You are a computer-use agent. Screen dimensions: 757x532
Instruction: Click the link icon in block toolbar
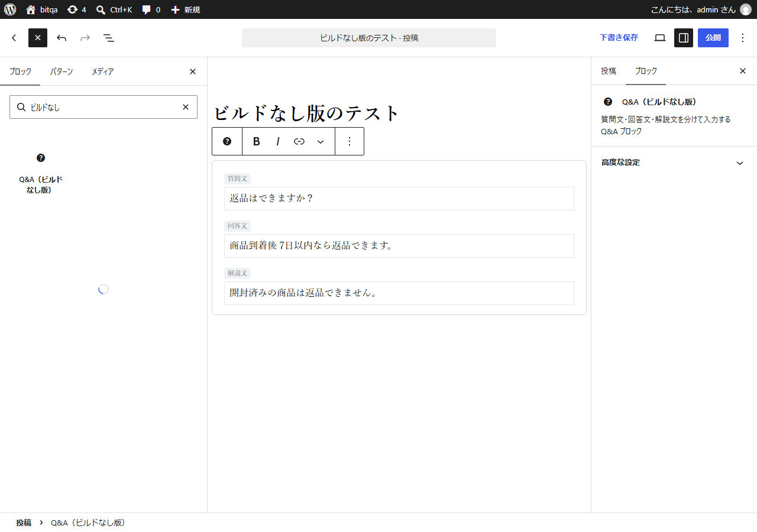[299, 141]
